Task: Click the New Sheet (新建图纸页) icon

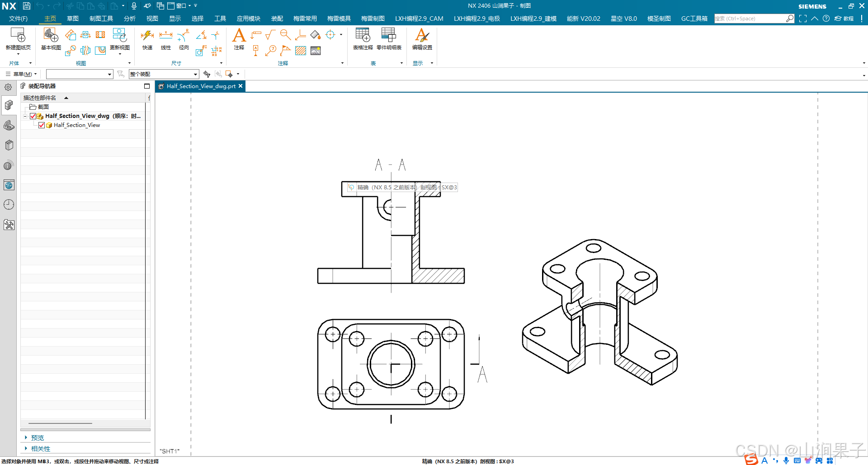Action: [18, 35]
